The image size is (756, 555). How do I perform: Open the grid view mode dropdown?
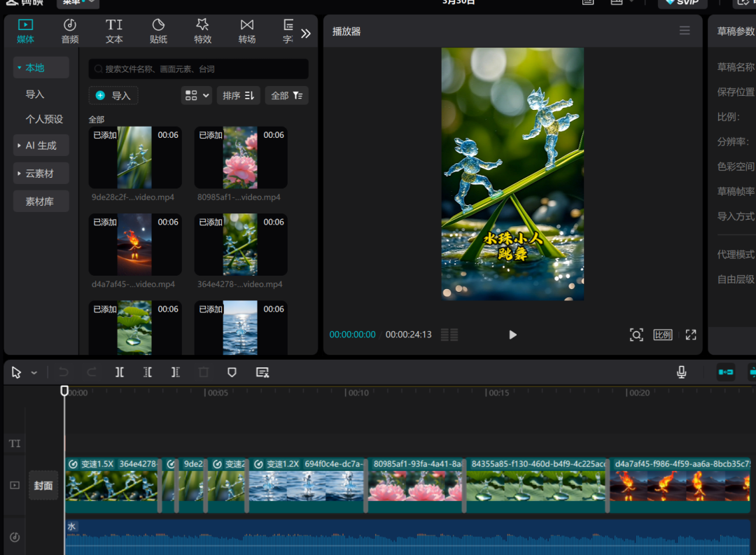click(x=197, y=95)
